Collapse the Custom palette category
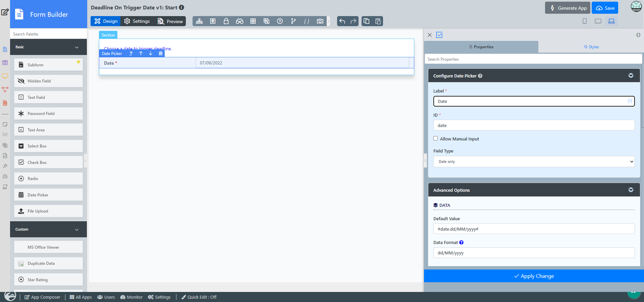 [x=77, y=230]
